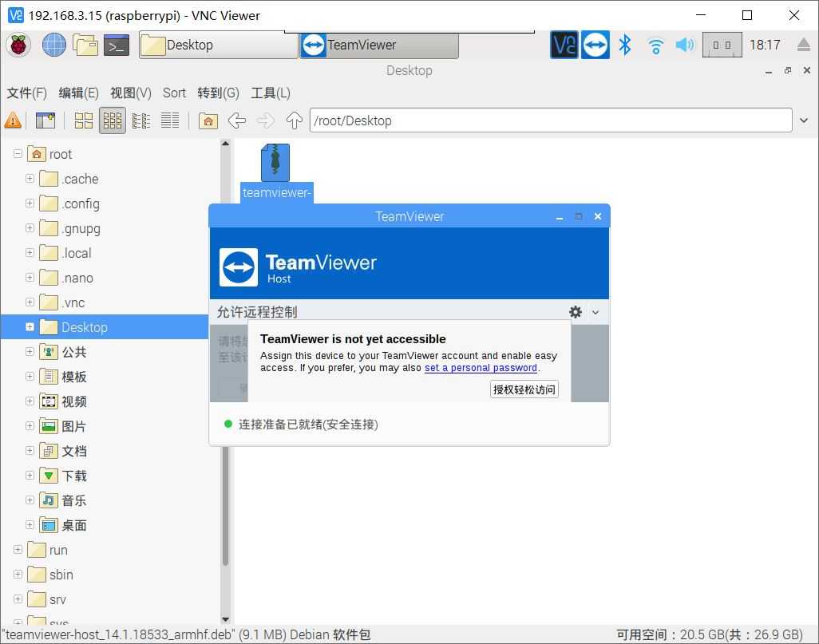Click the warning triangle toolbar icon
Viewport: 819px width, 644px height.
[13, 121]
